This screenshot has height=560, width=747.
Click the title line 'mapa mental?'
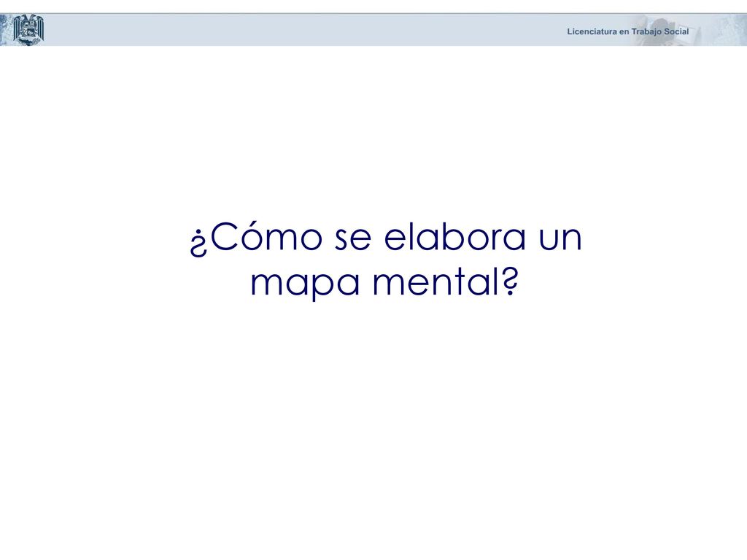(x=384, y=283)
